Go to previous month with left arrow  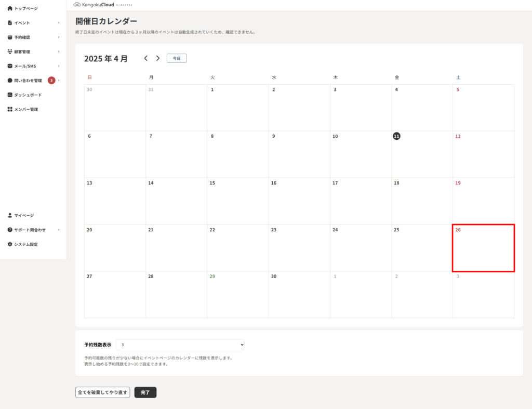click(x=146, y=58)
